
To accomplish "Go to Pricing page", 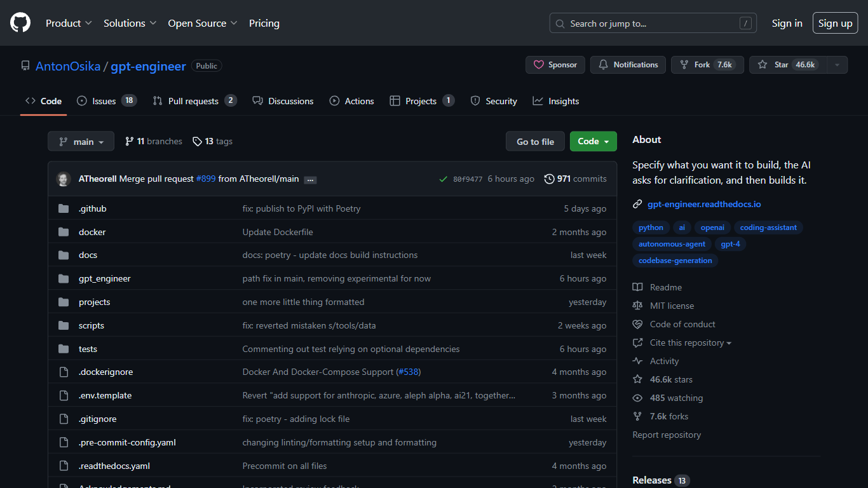I will point(264,23).
